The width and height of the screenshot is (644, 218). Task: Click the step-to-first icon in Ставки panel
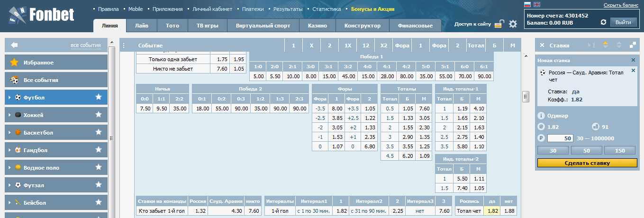coord(591,45)
